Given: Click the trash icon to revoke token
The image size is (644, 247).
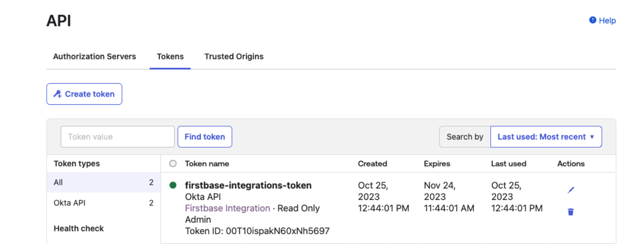Looking at the screenshot, I should click(x=570, y=212).
